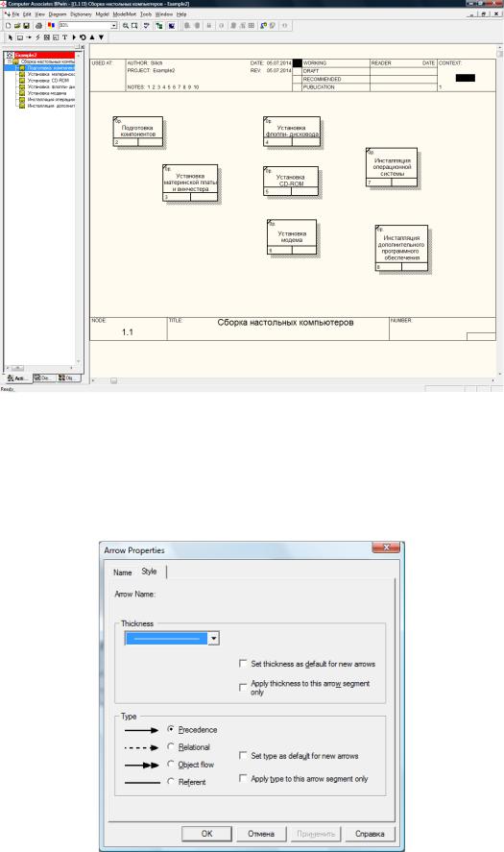Select the Referent tool icon
The image size is (504, 852).
56,37
